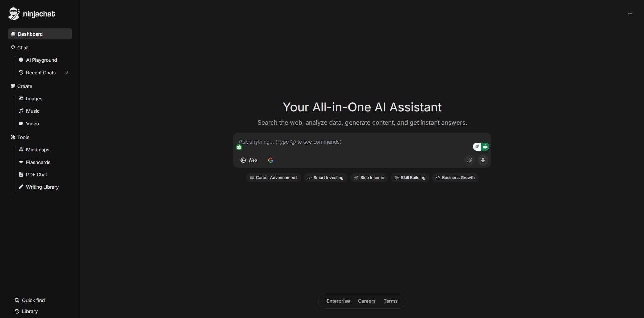Screen dimensions: 644x318
Task: Open Music creation in sidebar
Action: click(33, 111)
